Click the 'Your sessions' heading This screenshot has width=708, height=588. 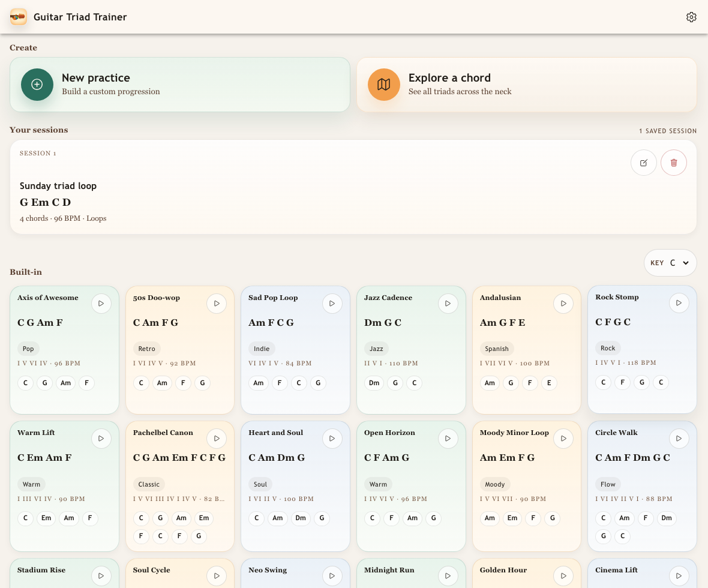[39, 130]
